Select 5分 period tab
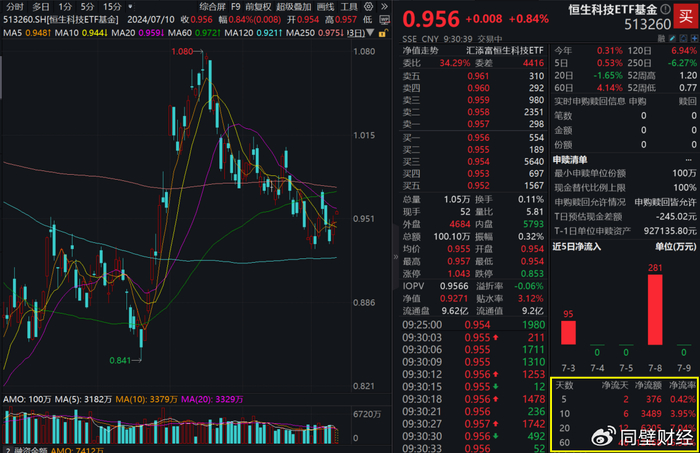Screen dimensions: 700x453 (87, 7)
